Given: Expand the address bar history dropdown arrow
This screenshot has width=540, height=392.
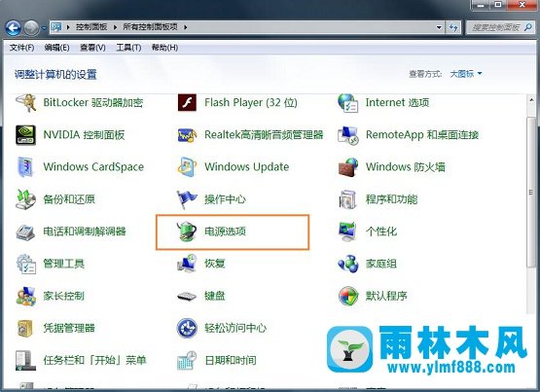Looking at the screenshot, I should 439,27.
